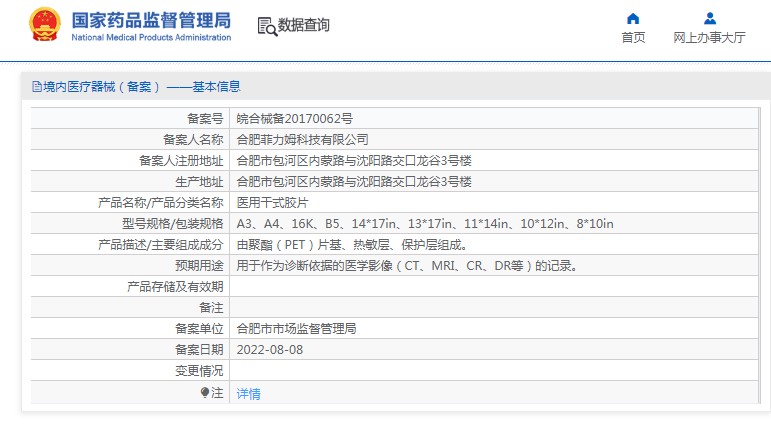Click the model specs value starting A3、A4
This screenshot has height=426, width=771.
tap(425, 224)
